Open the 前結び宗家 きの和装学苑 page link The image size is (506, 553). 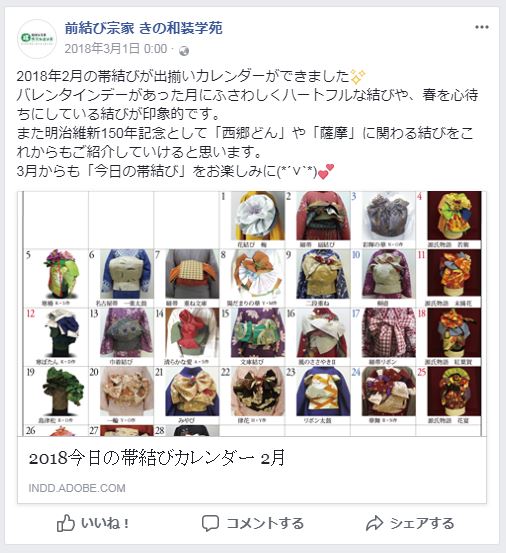point(144,29)
